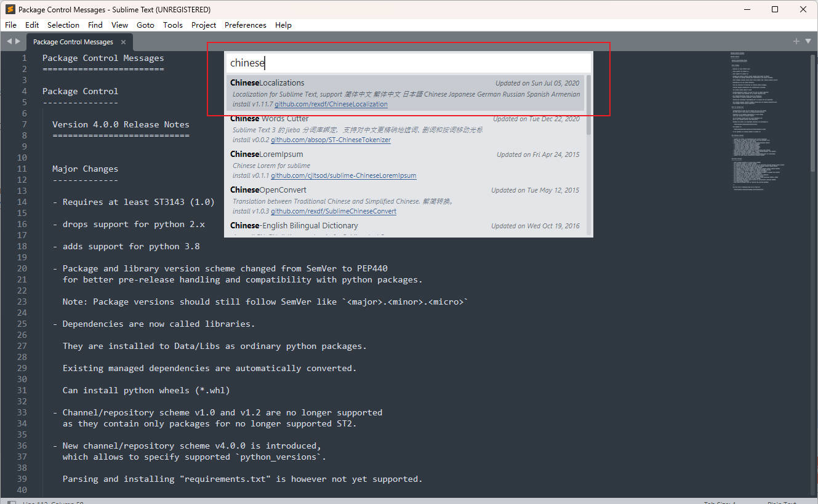
Task: Select the Chinese Words Cutter package
Action: point(405,129)
